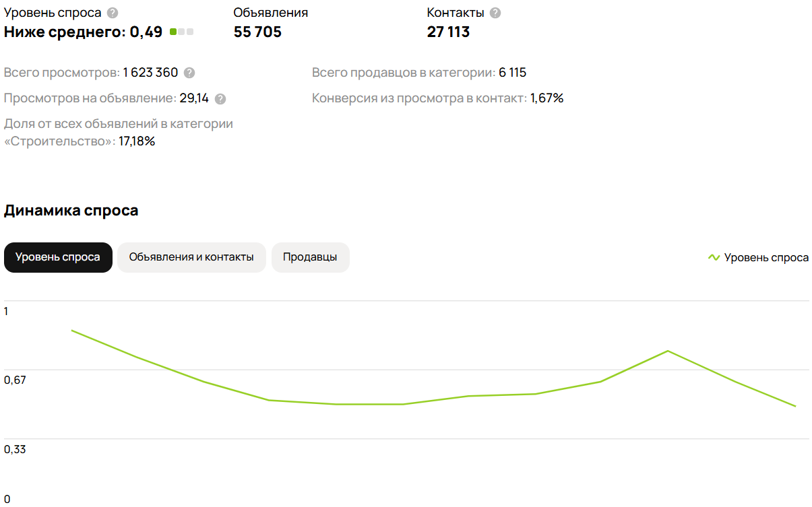
Task: Open the Продавцы tab
Action: [310, 257]
